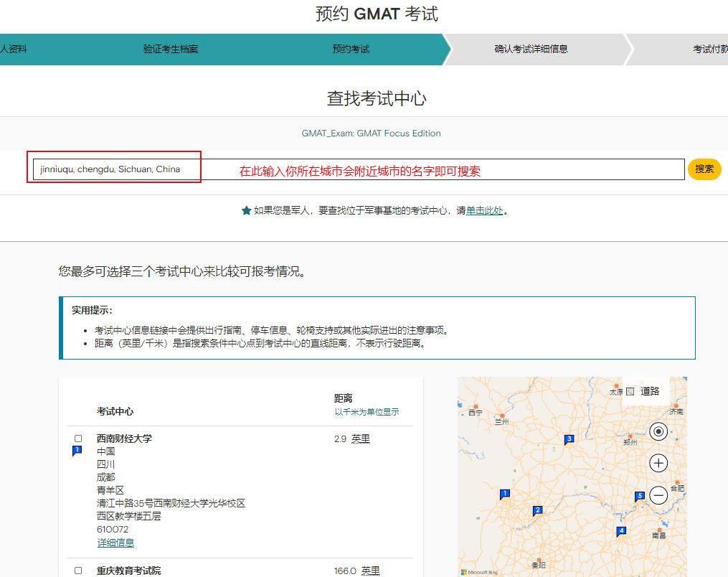The width and height of the screenshot is (728, 577).
Task: Zoom in the map with plus icon
Action: click(658, 463)
